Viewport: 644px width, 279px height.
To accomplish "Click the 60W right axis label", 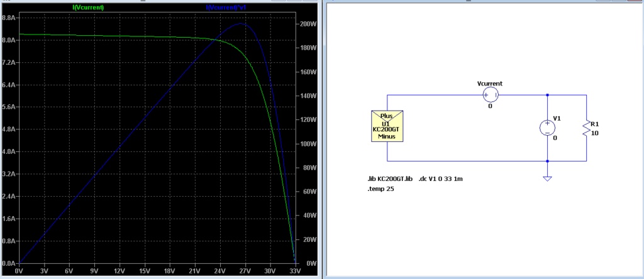I will point(309,192).
